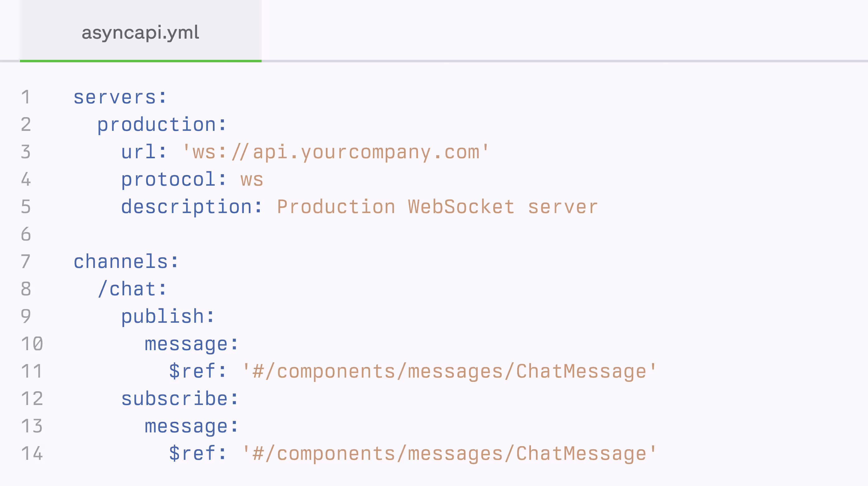Click the 'Production WebSocket server' description text
The image size is (868, 486).
point(437,207)
